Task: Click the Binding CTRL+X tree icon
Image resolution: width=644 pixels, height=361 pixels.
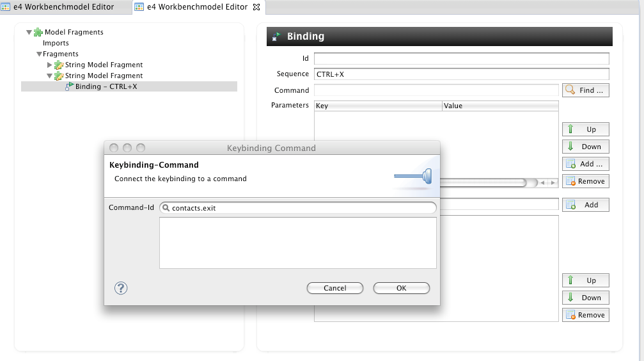Action: pyautogui.click(x=69, y=86)
